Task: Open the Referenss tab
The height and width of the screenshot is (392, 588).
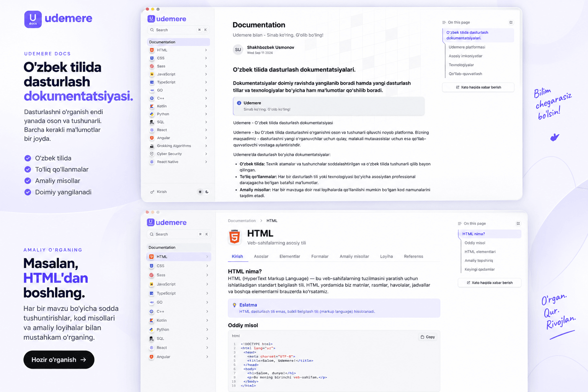Action: (x=413, y=256)
